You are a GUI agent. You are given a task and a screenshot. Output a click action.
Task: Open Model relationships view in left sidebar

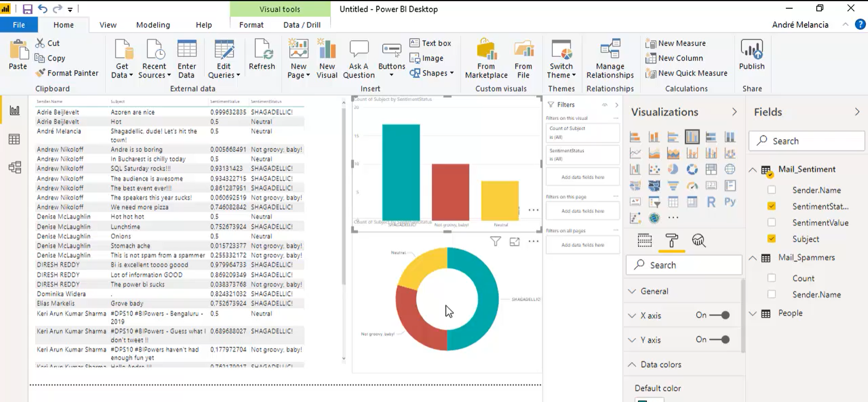[14, 167]
